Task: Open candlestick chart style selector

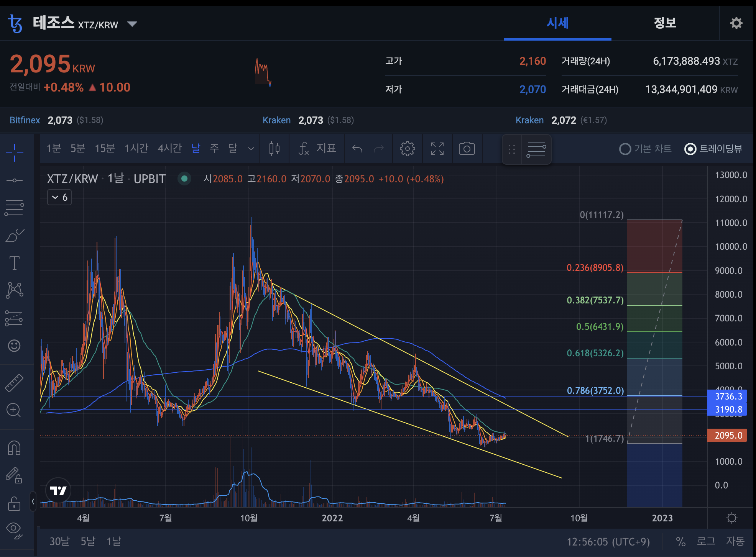Action: 274,149
